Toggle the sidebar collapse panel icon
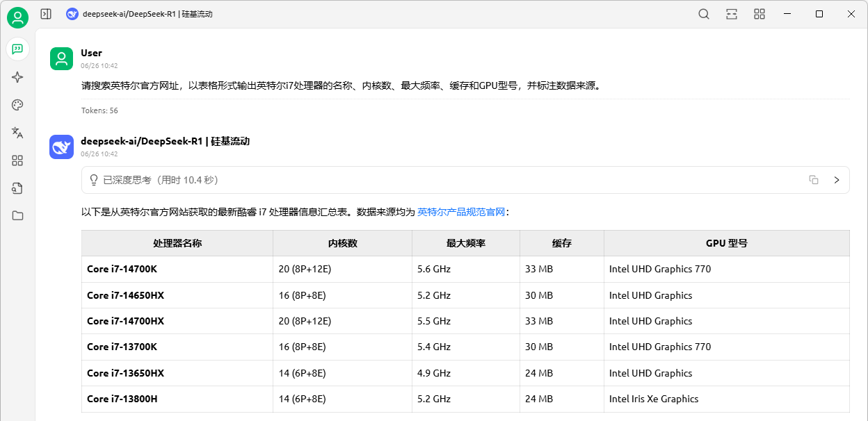 tap(46, 14)
